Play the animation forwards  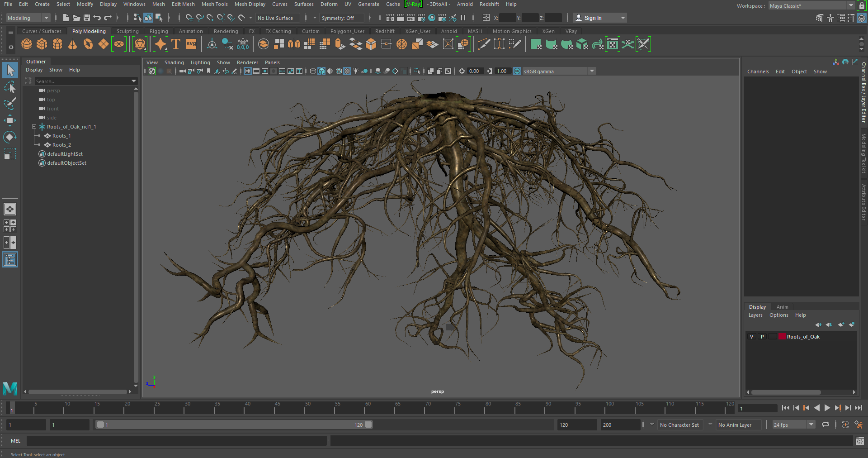827,408
